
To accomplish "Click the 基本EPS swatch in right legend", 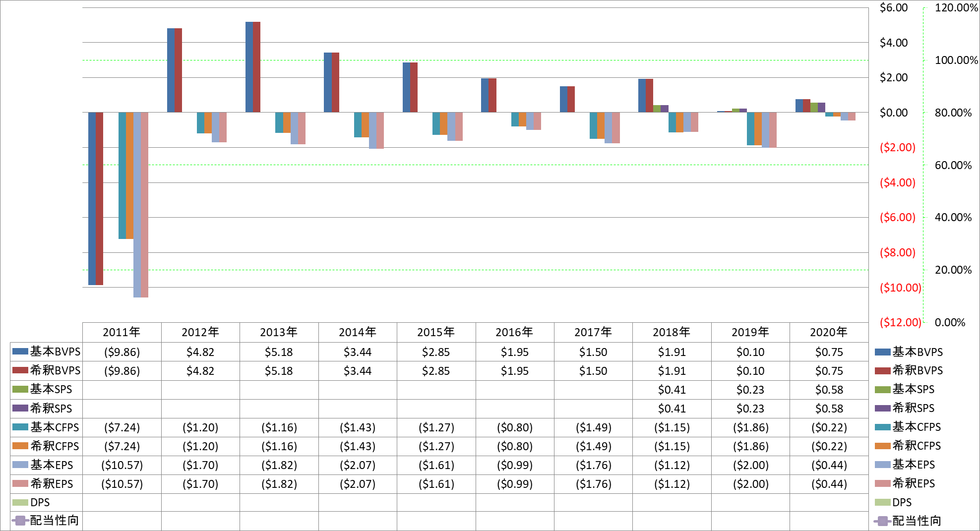I will (883, 465).
